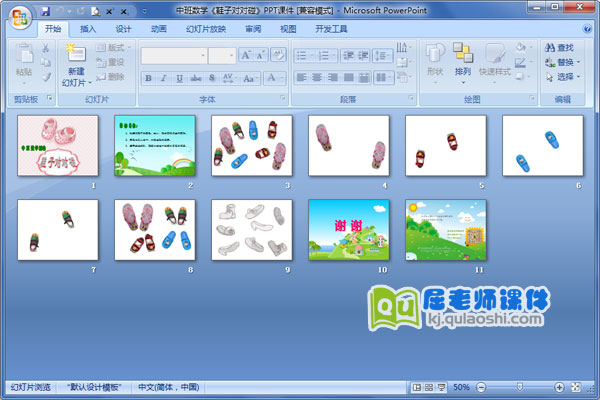Screen dimensions: 600x400
Task: Open the Office button menu
Action: pyautogui.click(x=20, y=18)
